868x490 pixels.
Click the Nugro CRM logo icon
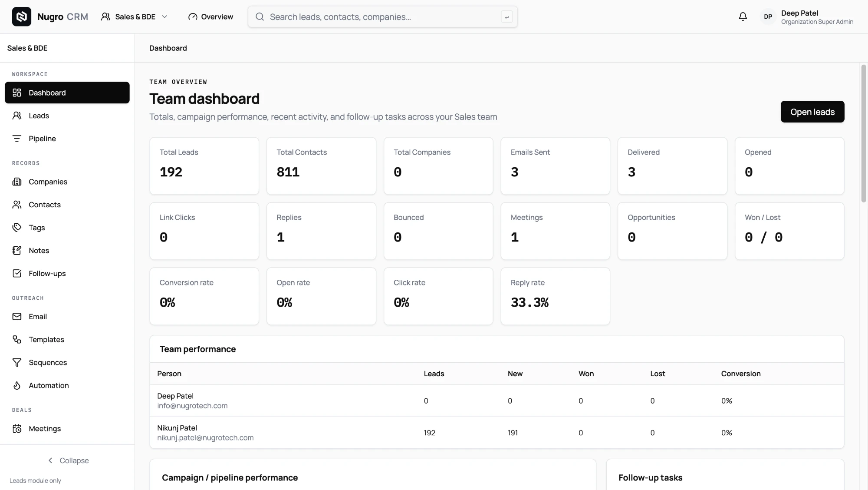[21, 17]
